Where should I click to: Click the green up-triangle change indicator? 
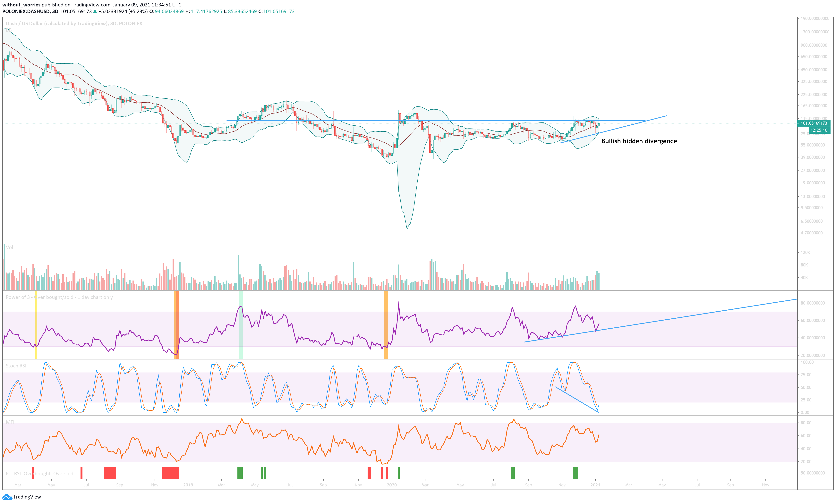(95, 11)
